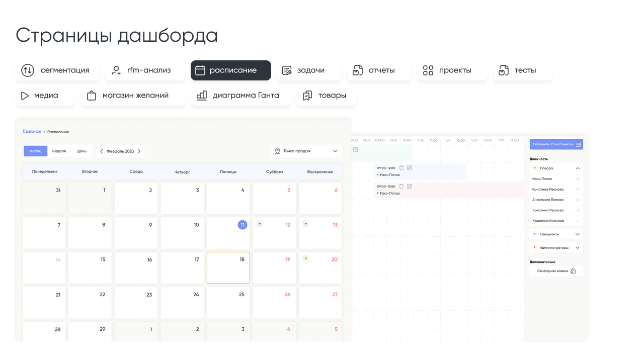Click the 09:00-12:00 shift time label
This screenshot has height=362, width=644.
coord(386,168)
